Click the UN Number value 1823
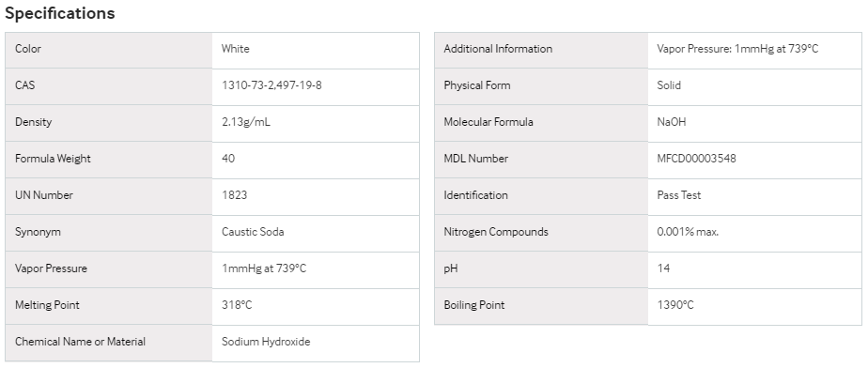 click(234, 194)
